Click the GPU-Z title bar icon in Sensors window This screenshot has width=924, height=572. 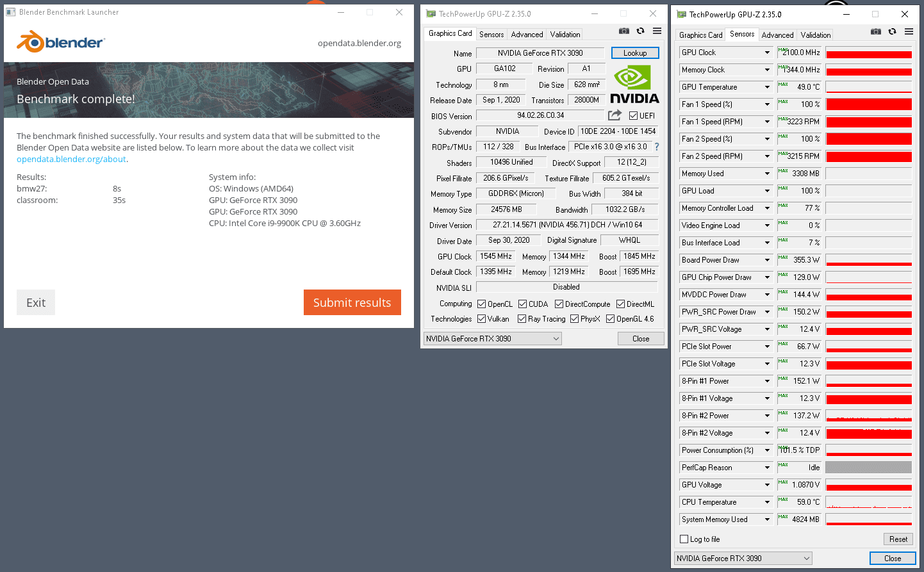(682, 14)
